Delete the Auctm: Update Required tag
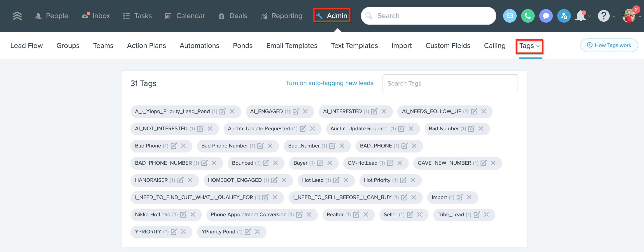Image resolution: width=644 pixels, height=252 pixels. 411,128
